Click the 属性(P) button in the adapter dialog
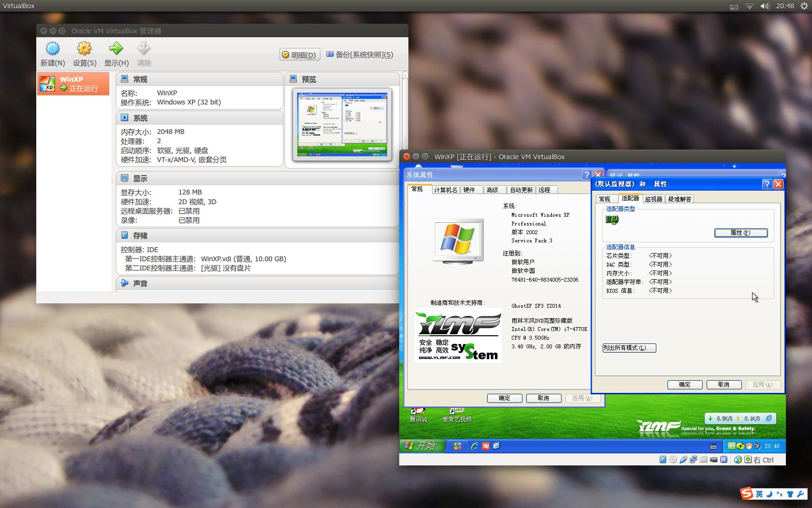Image resolution: width=812 pixels, height=508 pixels. coord(741,233)
